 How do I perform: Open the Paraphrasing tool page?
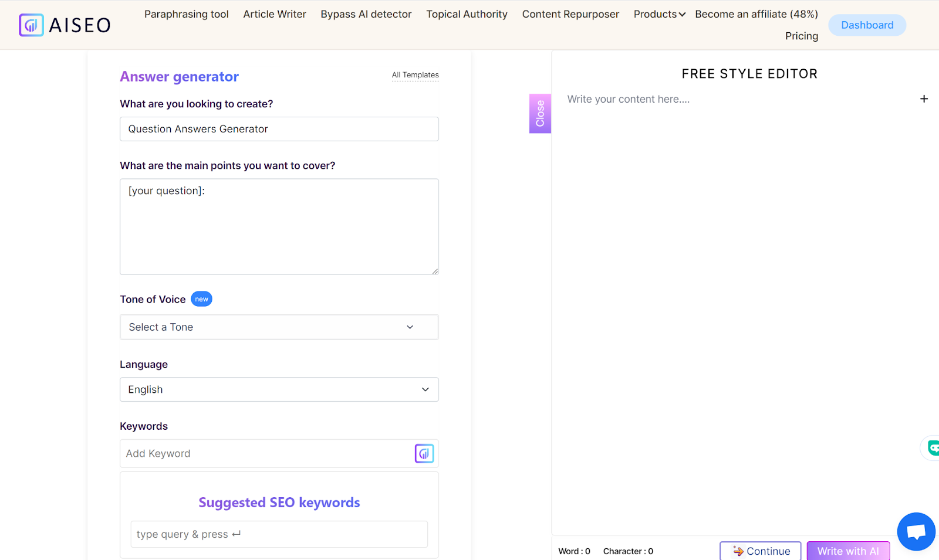click(186, 14)
